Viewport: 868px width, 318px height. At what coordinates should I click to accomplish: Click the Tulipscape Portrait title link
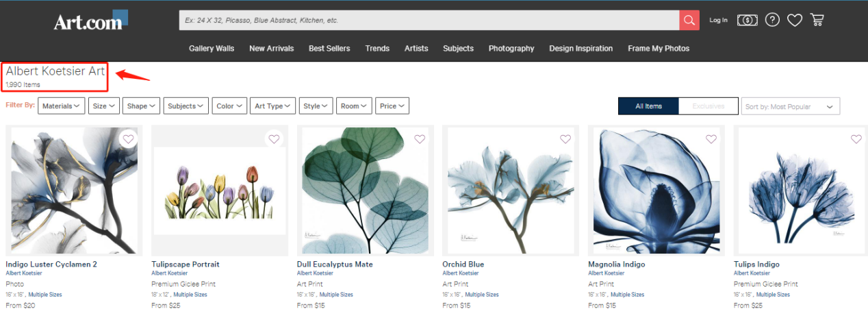point(186,265)
